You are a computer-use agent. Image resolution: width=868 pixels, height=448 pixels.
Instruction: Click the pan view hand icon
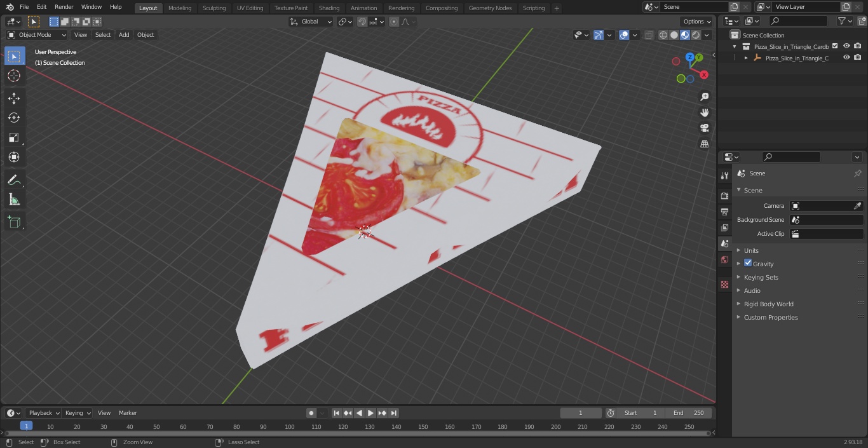click(x=704, y=112)
